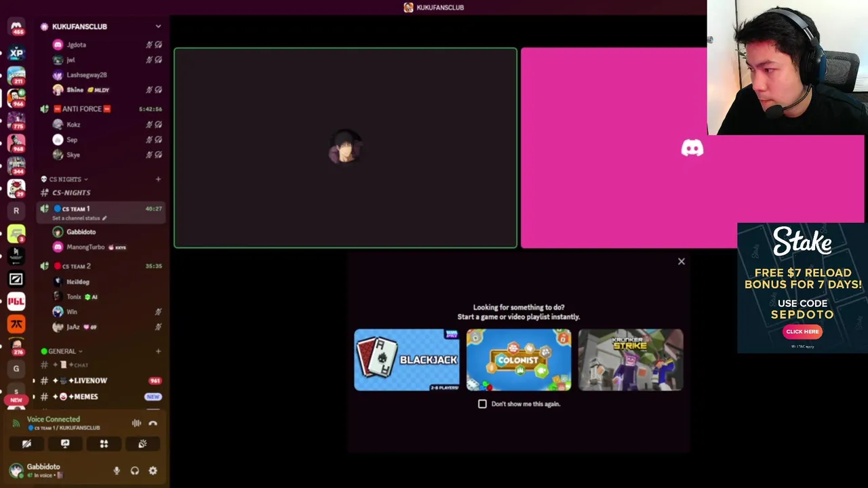Join ANTI FORCE voice channel

[x=100, y=109]
